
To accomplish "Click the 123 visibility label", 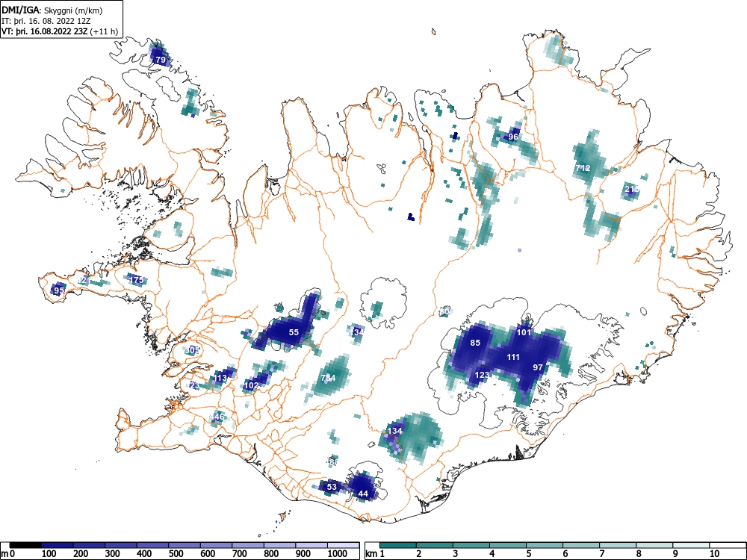I will tap(482, 376).
